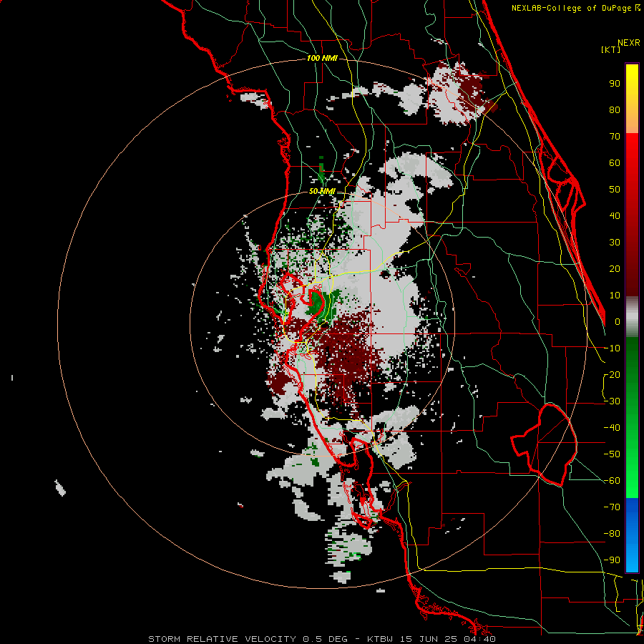The image size is (644, 644).
Task: Click the [KT] units label
Action: coord(610,49)
